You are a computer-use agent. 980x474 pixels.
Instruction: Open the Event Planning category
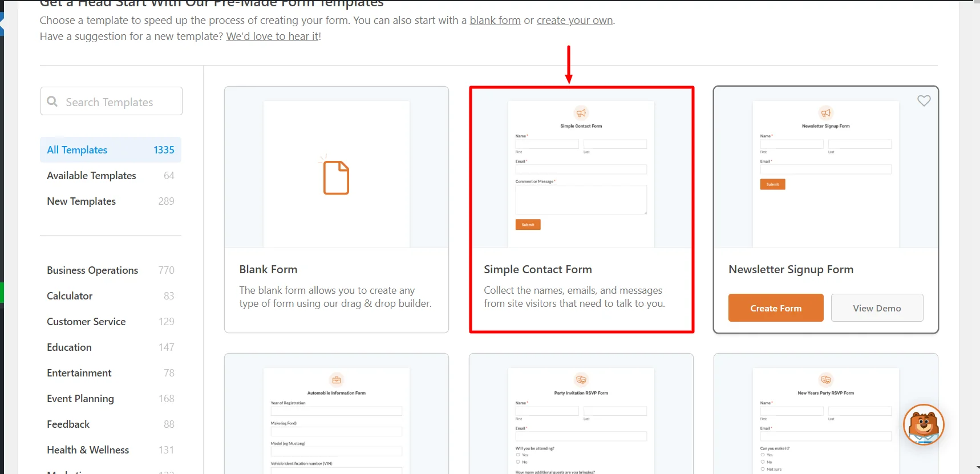pyautogui.click(x=111, y=398)
